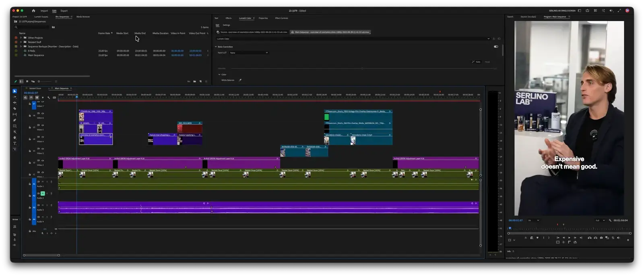
Task: Select the Razor tool
Action: pos(14,109)
